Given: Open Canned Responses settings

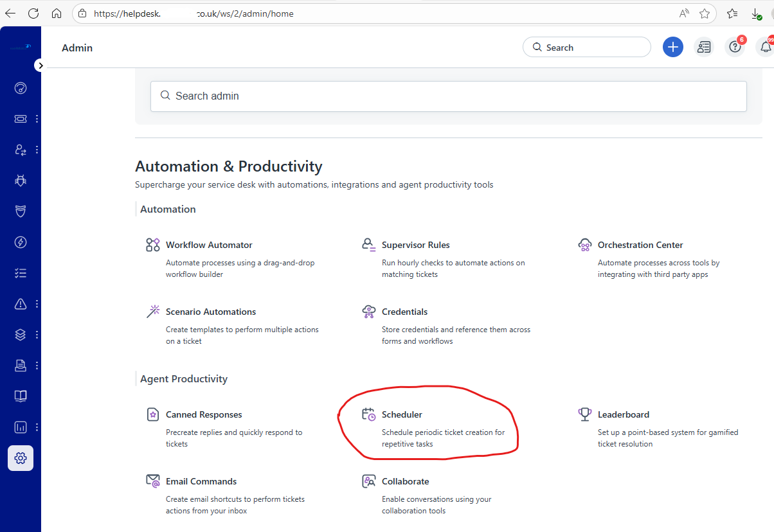Looking at the screenshot, I should tap(204, 414).
